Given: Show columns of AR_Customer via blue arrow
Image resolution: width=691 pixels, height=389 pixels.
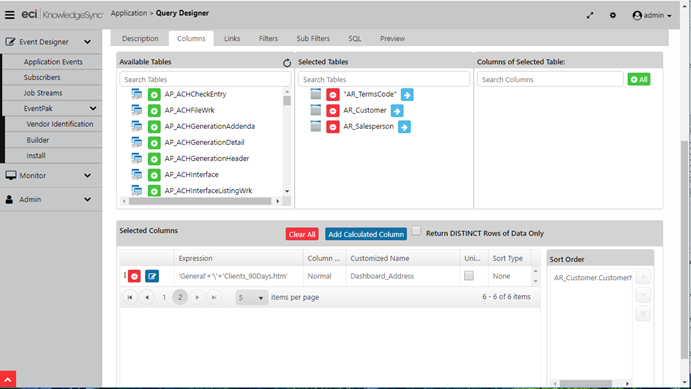Looking at the screenshot, I should point(397,111).
